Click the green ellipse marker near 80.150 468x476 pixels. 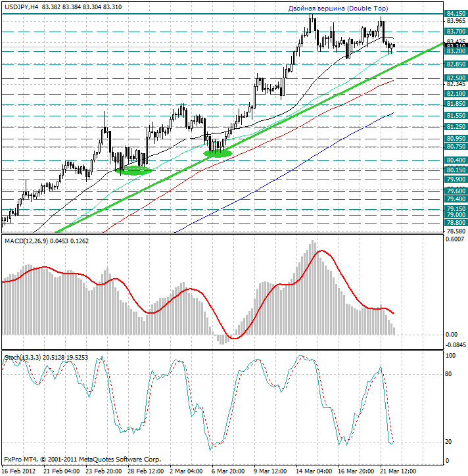coord(133,170)
